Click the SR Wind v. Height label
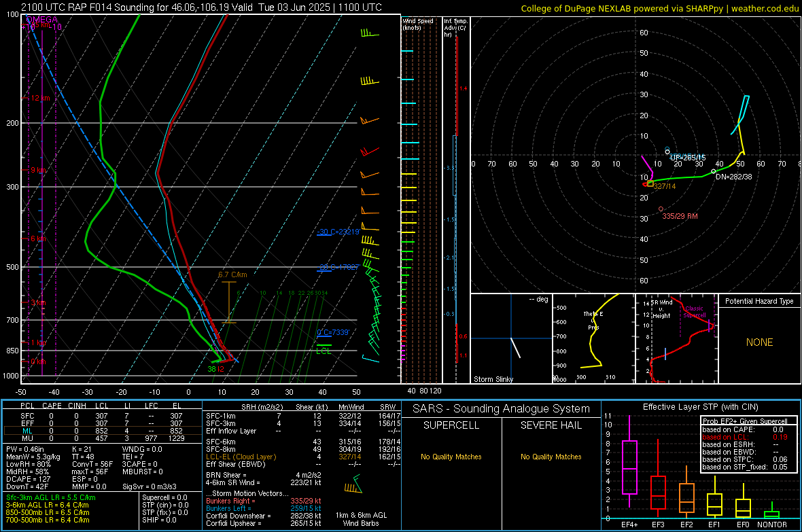Viewport: 802px width, 532px height. 661,309
